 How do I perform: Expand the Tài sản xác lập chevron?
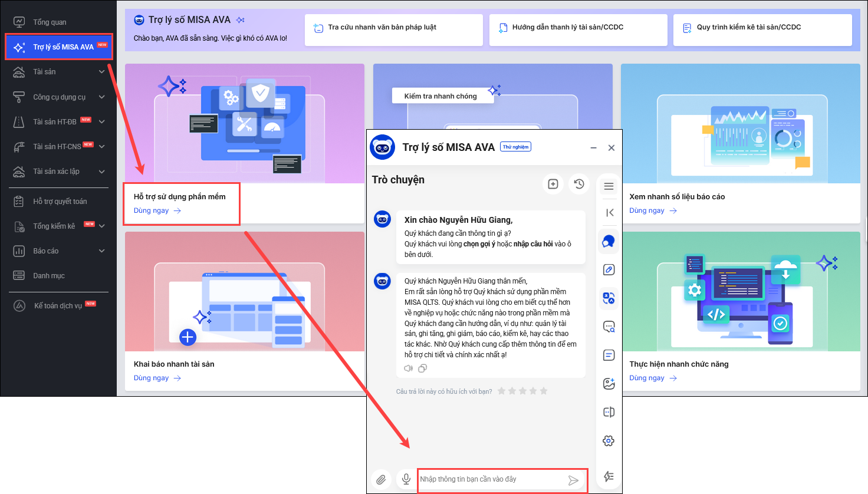[x=101, y=172]
